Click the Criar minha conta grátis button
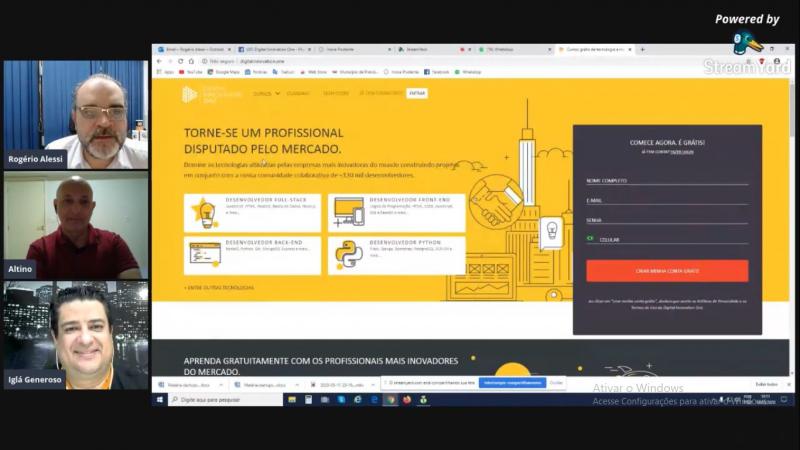 point(667,271)
